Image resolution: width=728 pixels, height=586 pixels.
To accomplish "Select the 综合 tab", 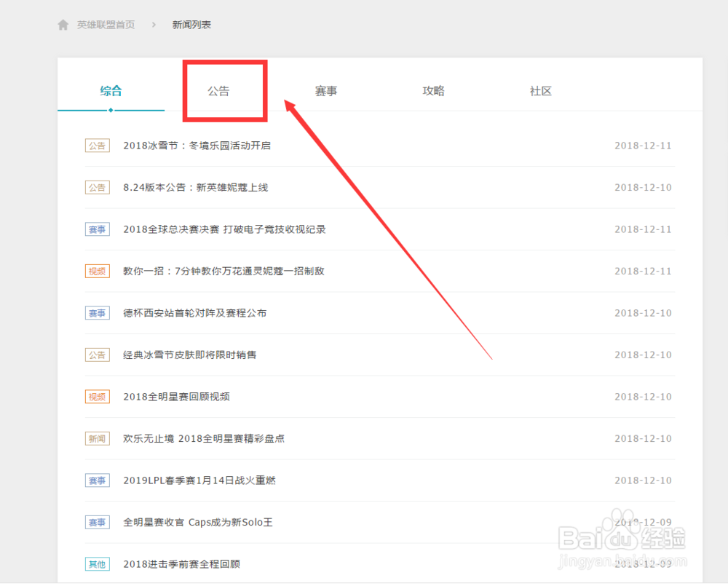I will [x=111, y=91].
